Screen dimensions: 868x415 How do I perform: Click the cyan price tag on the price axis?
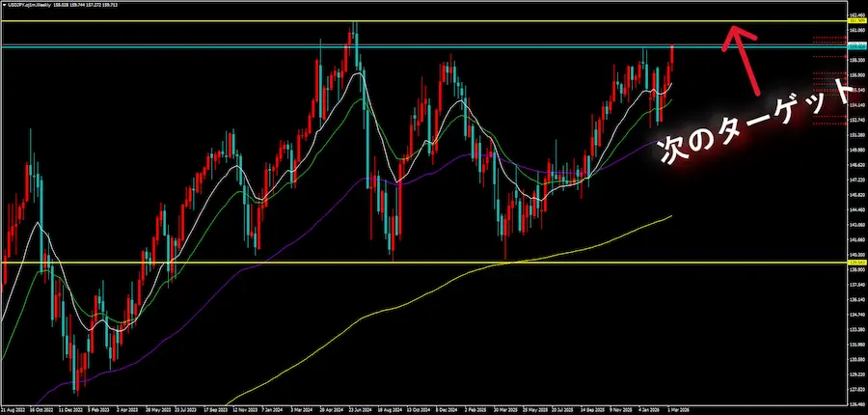[854, 46]
